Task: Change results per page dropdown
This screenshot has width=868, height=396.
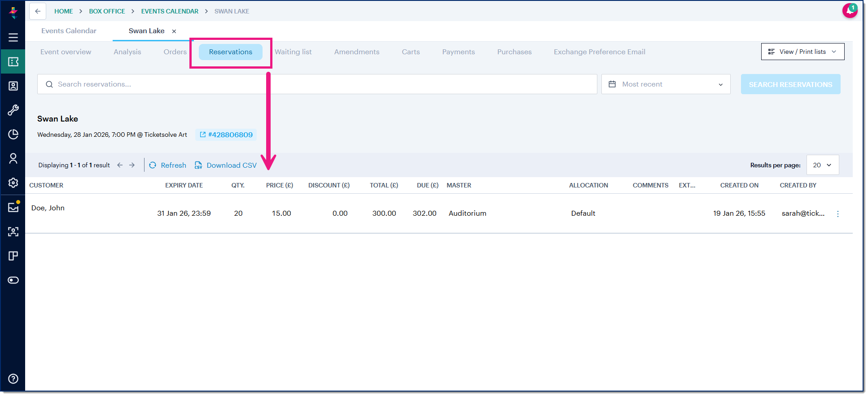Action: click(x=822, y=165)
